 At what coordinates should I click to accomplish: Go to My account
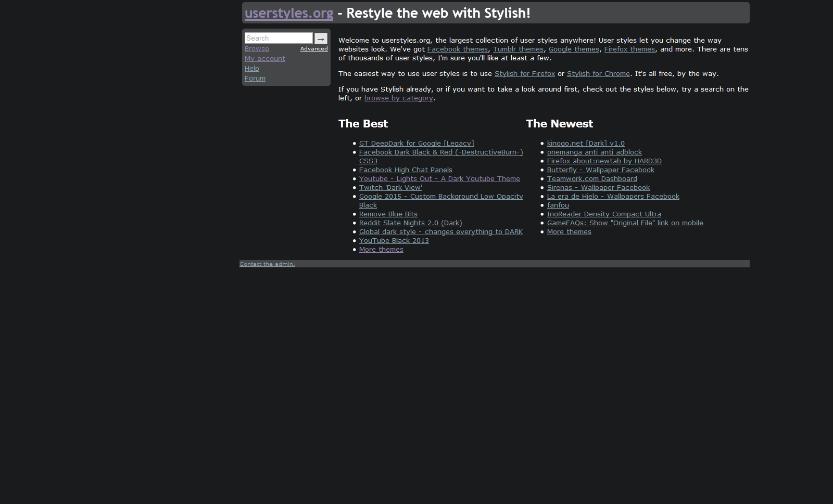click(x=265, y=59)
